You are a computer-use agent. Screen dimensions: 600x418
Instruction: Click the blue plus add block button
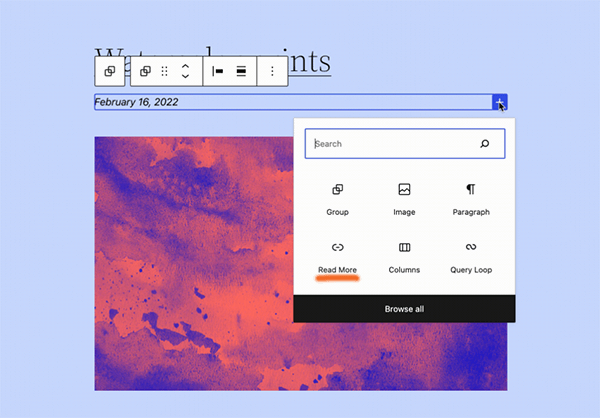[500, 102]
